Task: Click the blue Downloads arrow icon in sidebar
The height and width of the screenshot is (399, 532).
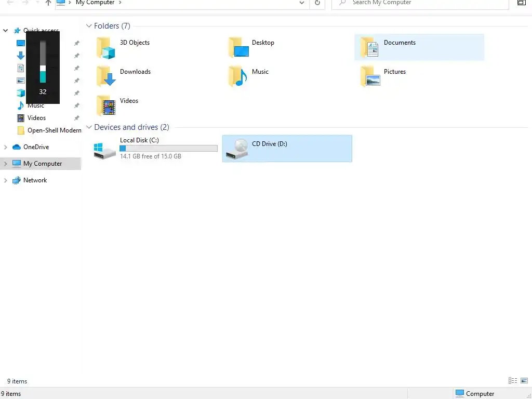Action: point(21,56)
